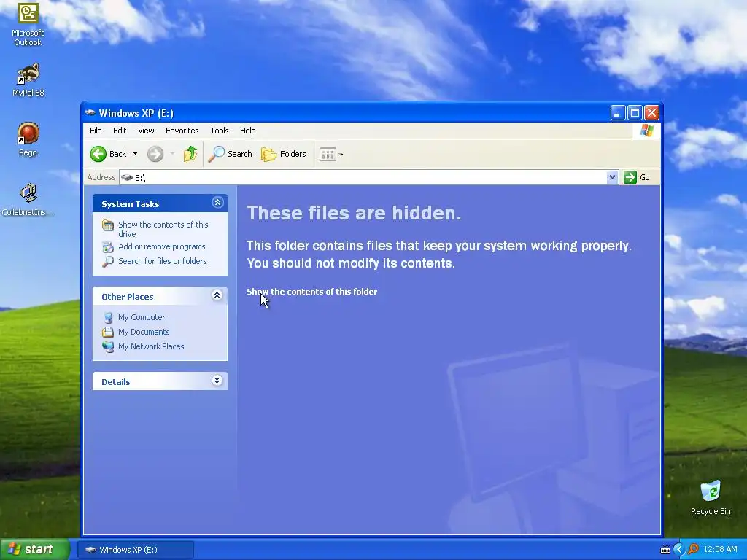Minimize the Windows XP (E:) window
This screenshot has height=560, width=747.
click(x=617, y=113)
